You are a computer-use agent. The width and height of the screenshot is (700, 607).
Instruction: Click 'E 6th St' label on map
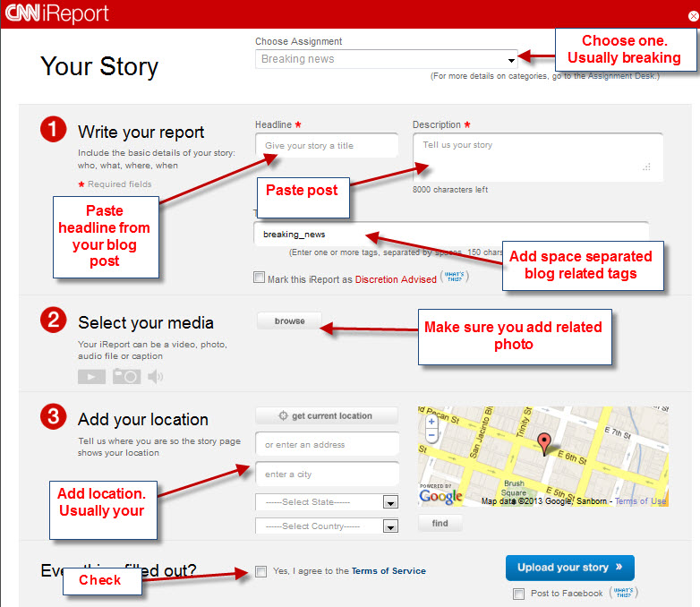click(572, 457)
